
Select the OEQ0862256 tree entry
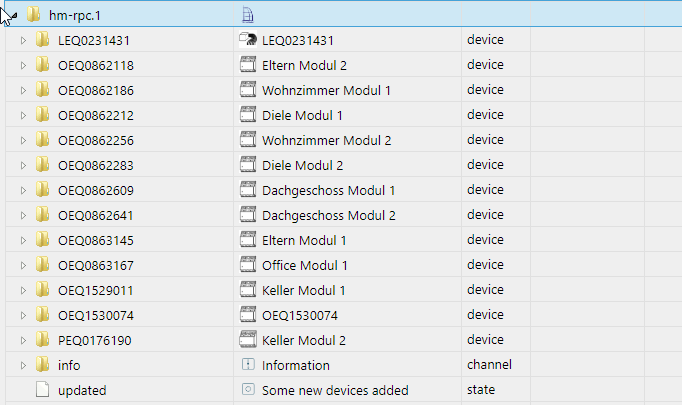[x=96, y=140]
